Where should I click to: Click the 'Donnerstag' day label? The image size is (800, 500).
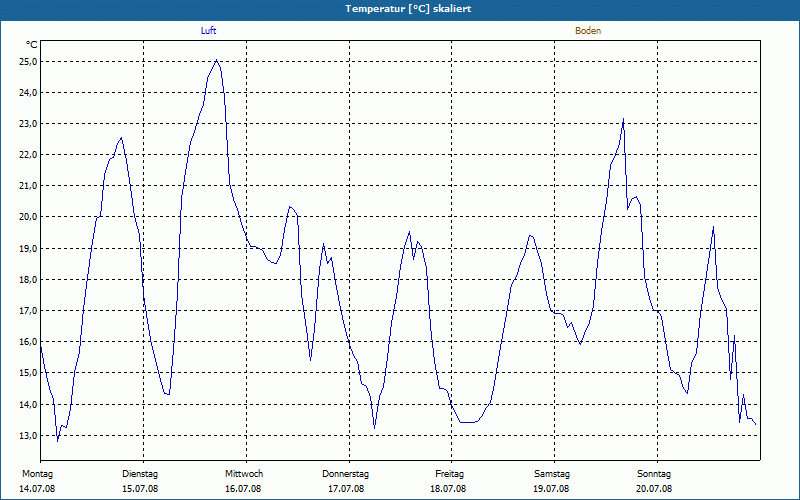point(345,474)
